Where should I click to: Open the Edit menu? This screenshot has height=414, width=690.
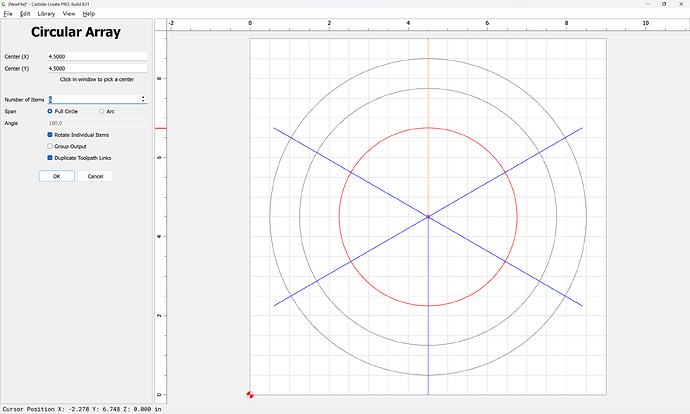tap(25, 14)
